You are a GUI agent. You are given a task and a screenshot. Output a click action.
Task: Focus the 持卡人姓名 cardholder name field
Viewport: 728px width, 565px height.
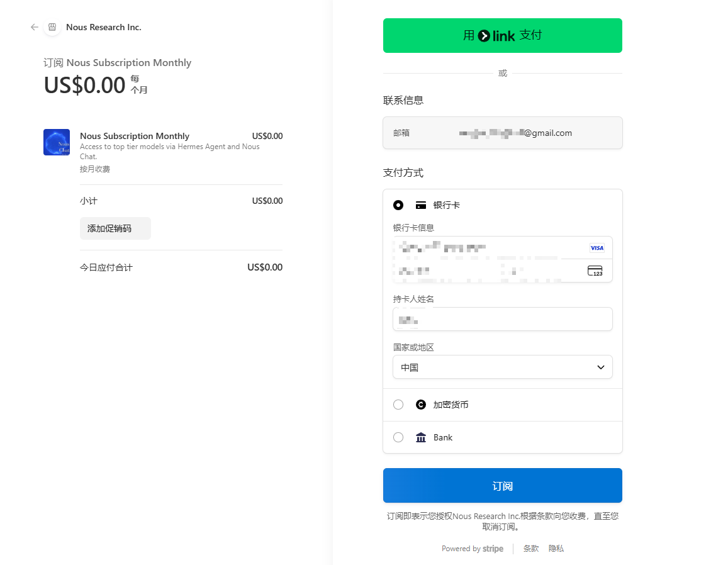pos(502,320)
